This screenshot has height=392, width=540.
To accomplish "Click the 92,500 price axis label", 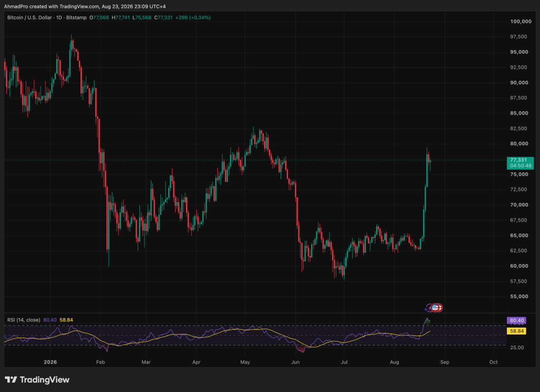I will pos(518,67).
